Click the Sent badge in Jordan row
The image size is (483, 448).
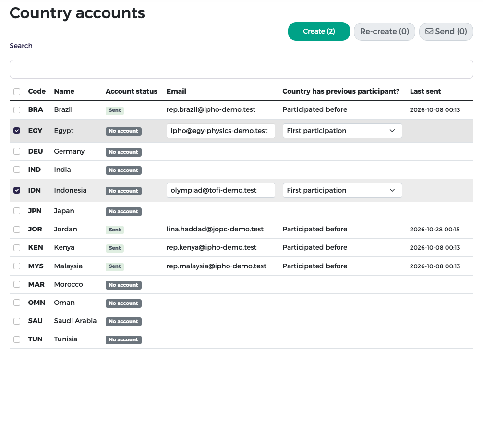coord(115,230)
